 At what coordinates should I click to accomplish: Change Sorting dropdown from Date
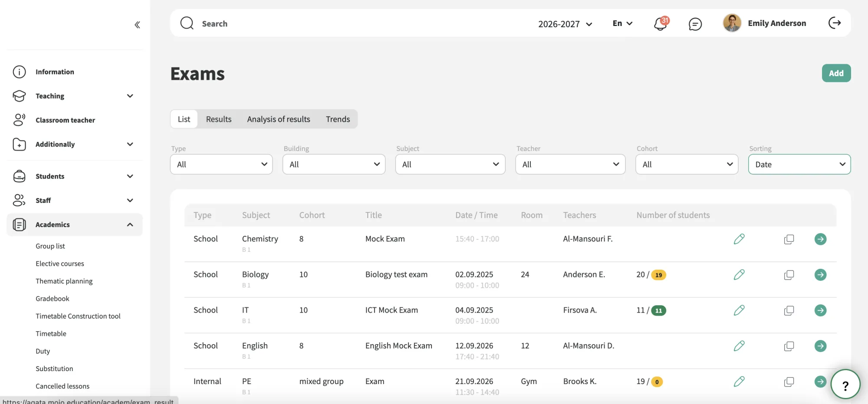tap(799, 164)
